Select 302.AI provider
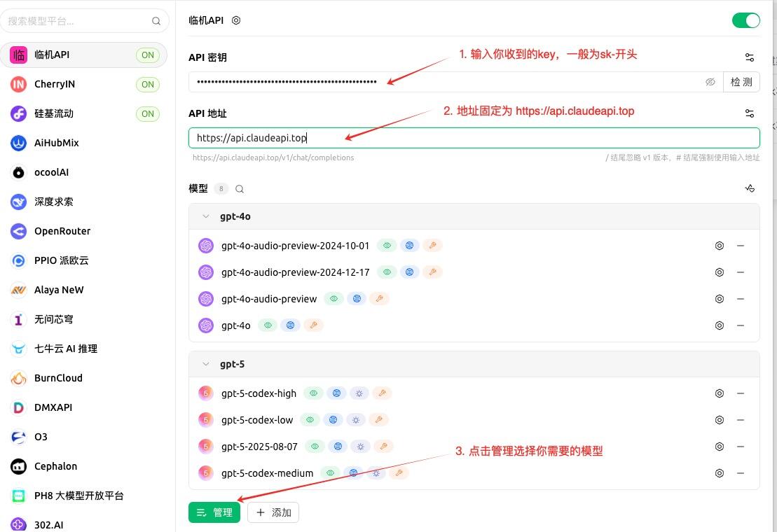 tap(83, 524)
